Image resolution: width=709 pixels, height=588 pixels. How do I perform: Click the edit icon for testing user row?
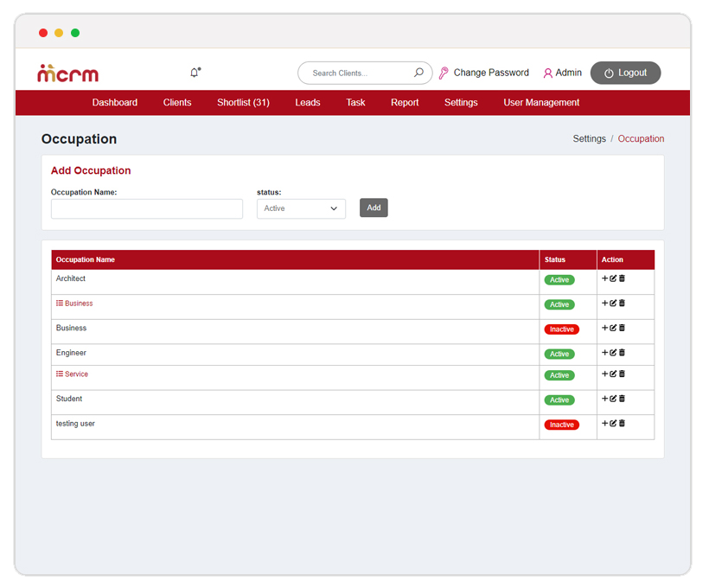coord(613,424)
